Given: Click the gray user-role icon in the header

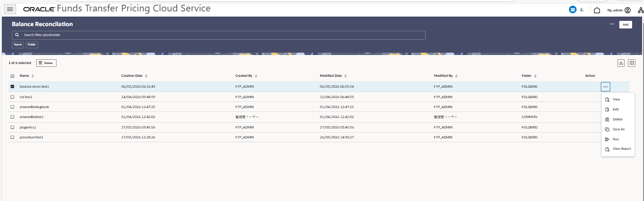Looking at the screenshot, I should pyautogui.click(x=582, y=9).
